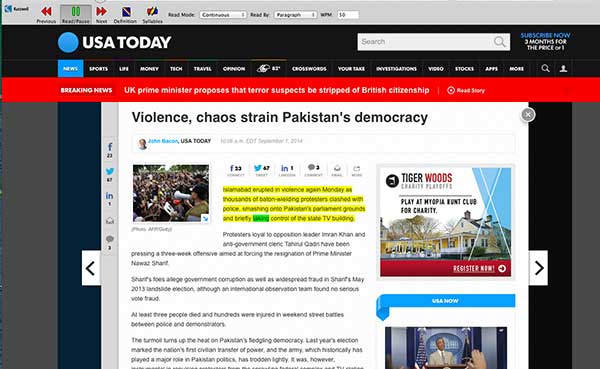The height and width of the screenshot is (369, 600).
Task: Click the magnifier icon inside search box
Action: [499, 42]
